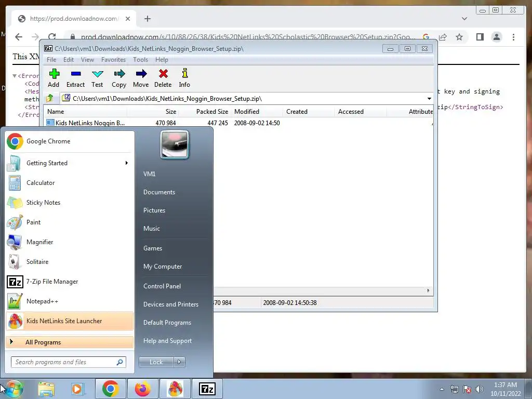Open Windows Explorer from the taskbar
This screenshot has height=399, width=532.
[x=46, y=389]
